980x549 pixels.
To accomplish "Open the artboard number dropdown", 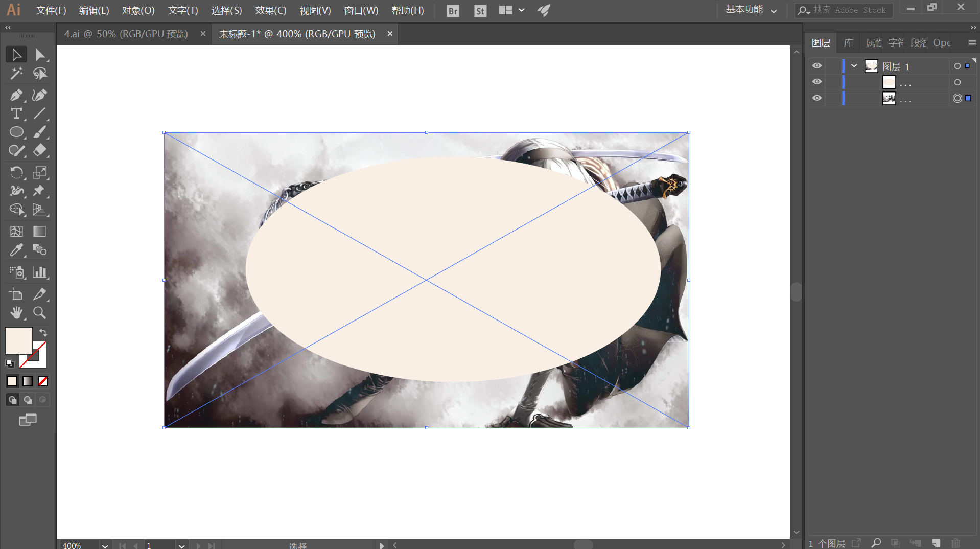I will point(181,545).
